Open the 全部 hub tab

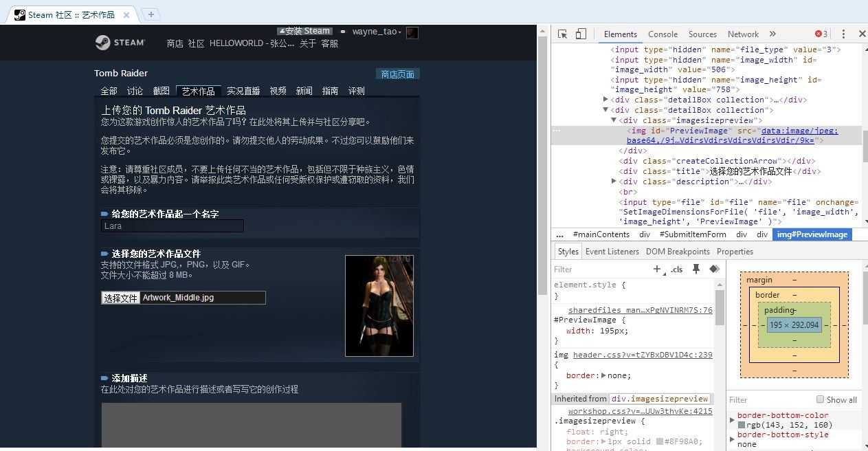tap(109, 91)
